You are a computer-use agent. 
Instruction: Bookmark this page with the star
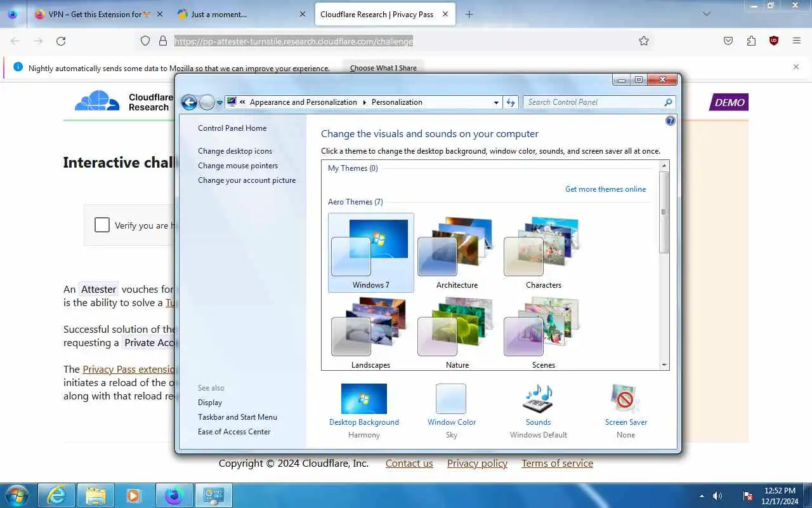(644, 41)
